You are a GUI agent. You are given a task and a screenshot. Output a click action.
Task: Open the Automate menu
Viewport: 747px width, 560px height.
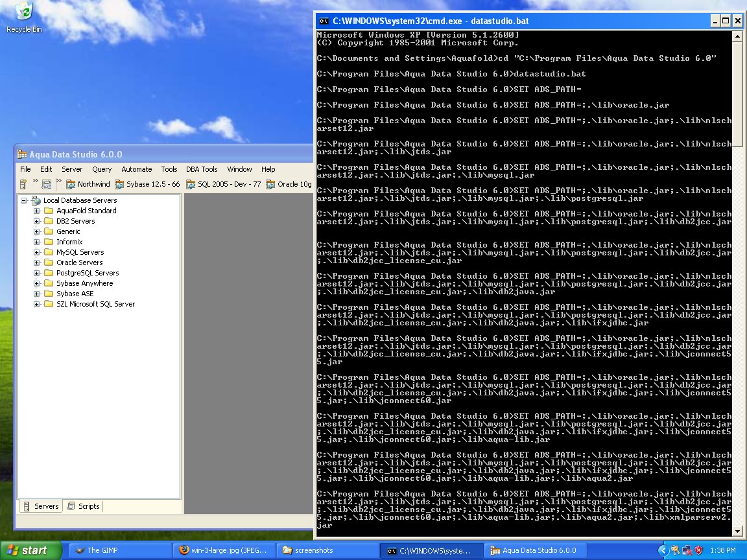click(x=137, y=169)
